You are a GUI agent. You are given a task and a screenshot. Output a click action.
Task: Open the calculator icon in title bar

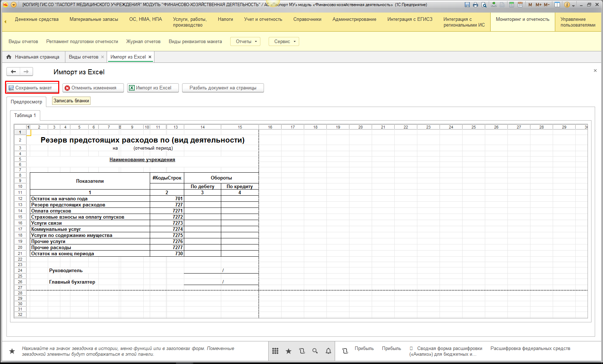coord(511,5)
